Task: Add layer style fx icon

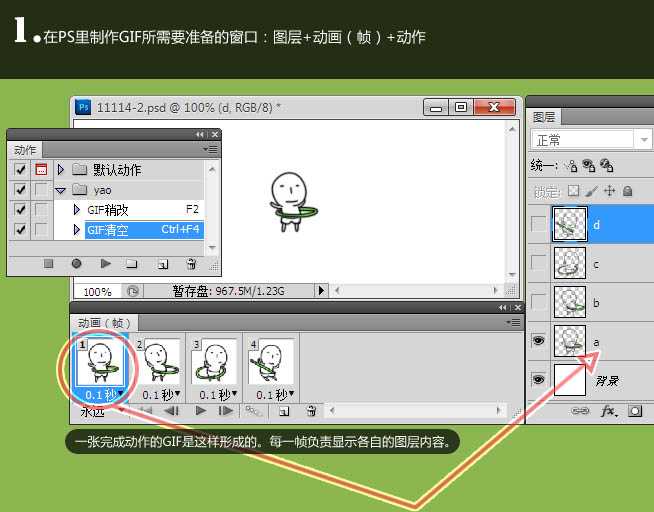Action: click(609, 411)
